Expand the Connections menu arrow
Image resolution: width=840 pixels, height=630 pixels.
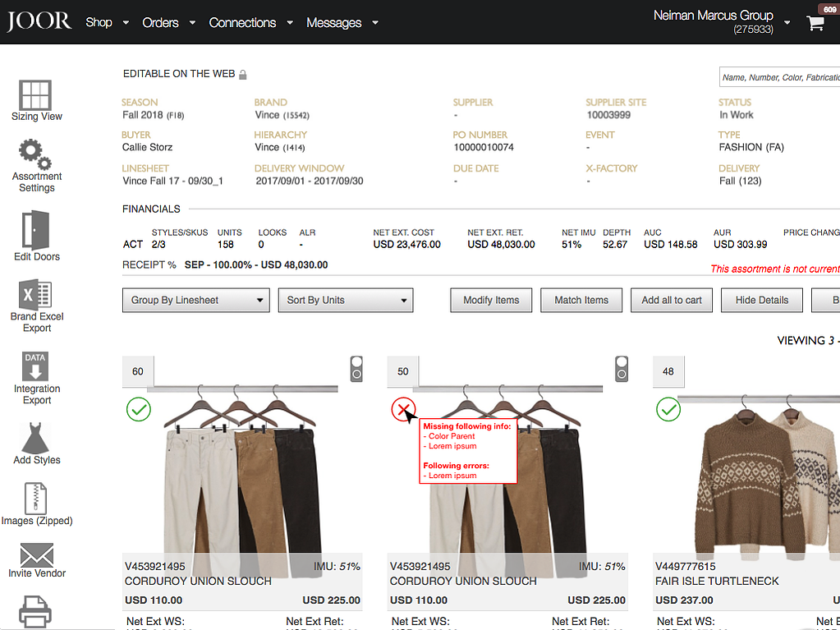(x=290, y=22)
